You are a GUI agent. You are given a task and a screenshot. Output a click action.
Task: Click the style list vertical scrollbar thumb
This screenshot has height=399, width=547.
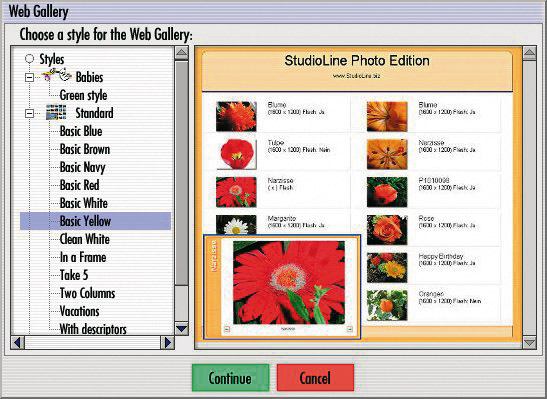pos(181,173)
